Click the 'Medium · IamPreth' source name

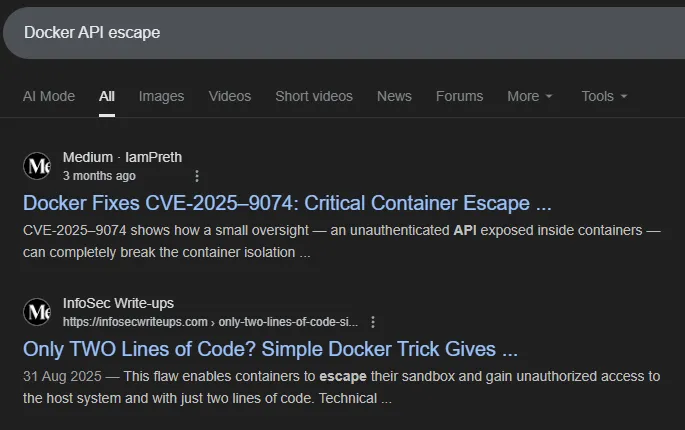tap(122, 157)
